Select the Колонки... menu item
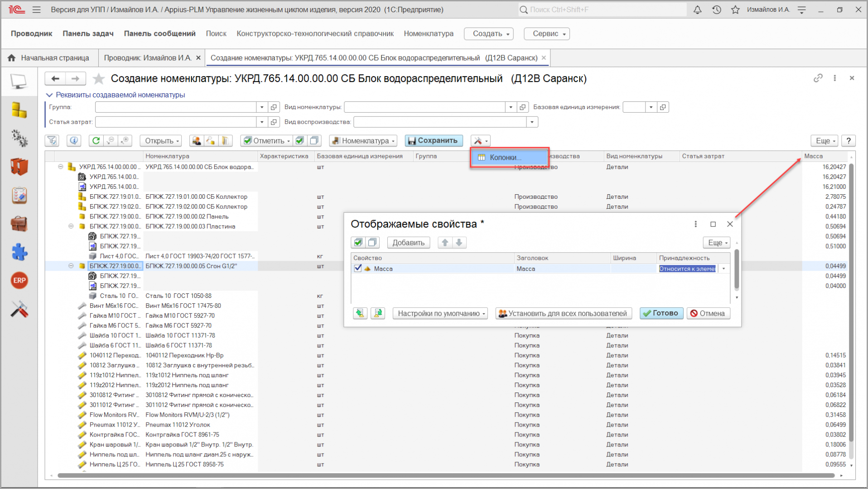Screen dimensions: 868x489 pyautogui.click(x=505, y=158)
